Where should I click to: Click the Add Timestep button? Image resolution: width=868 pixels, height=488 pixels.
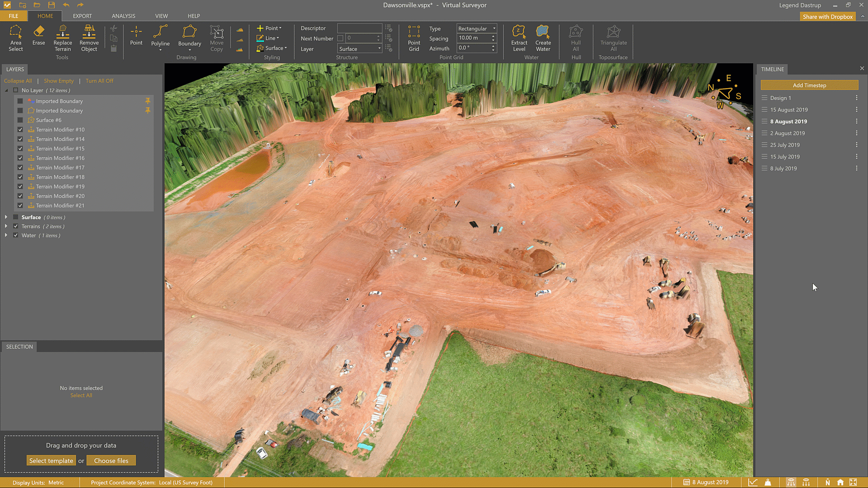809,85
